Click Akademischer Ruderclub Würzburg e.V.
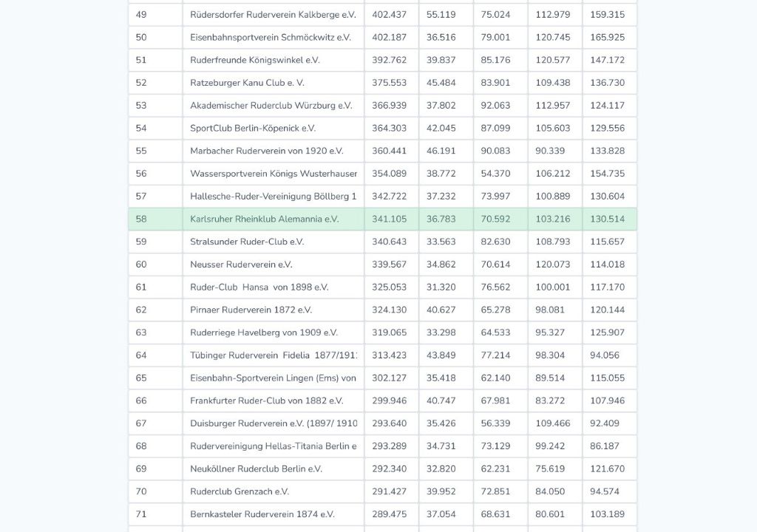 tap(271, 105)
